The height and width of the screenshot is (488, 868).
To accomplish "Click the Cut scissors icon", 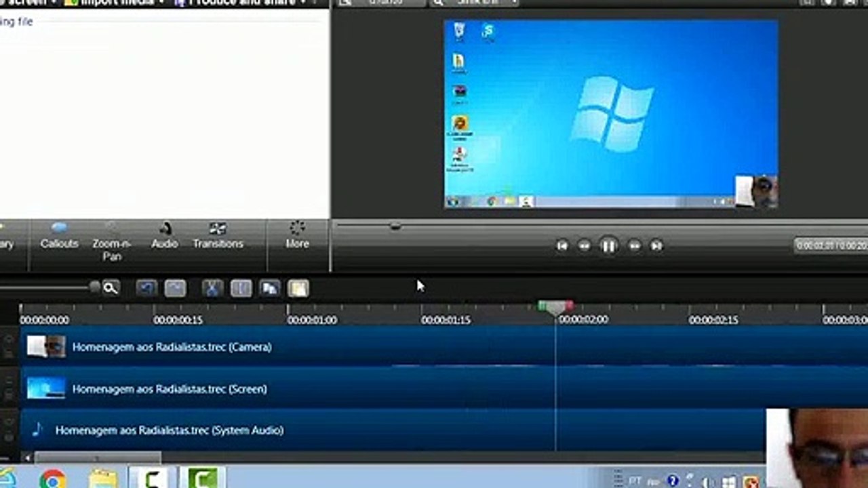I will coord(212,288).
